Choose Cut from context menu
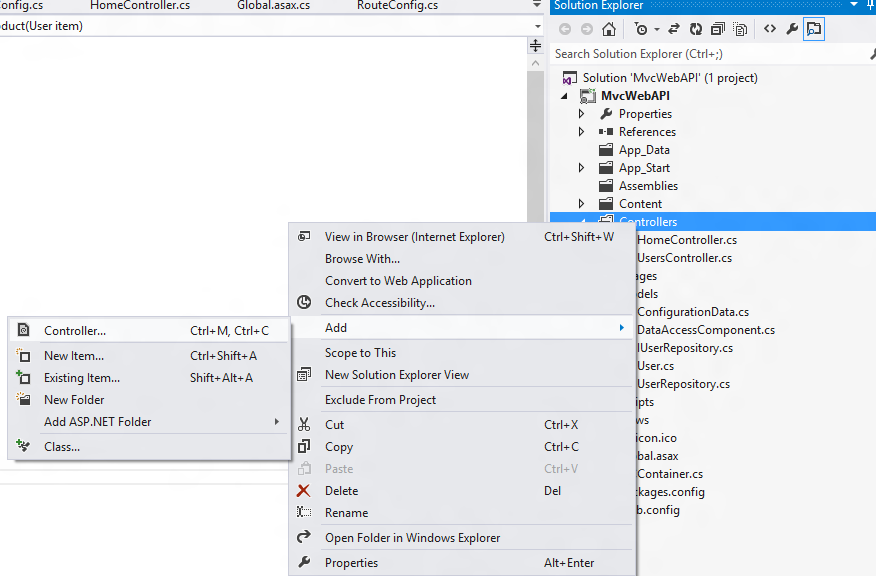Screen dimensions: 876x576 coord(462,425)
